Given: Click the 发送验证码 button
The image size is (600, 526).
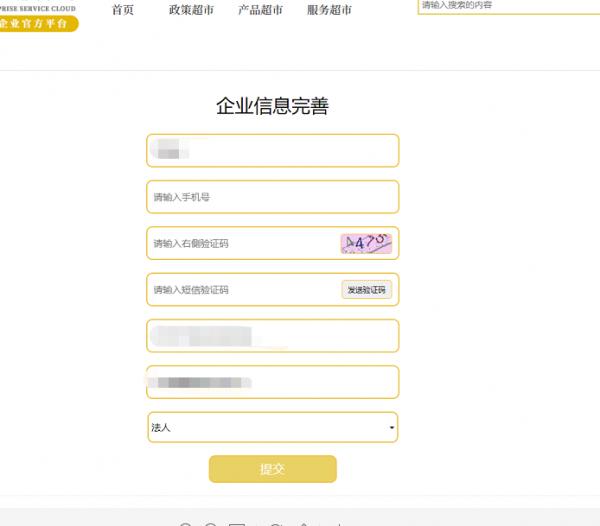Looking at the screenshot, I should [x=367, y=290].
